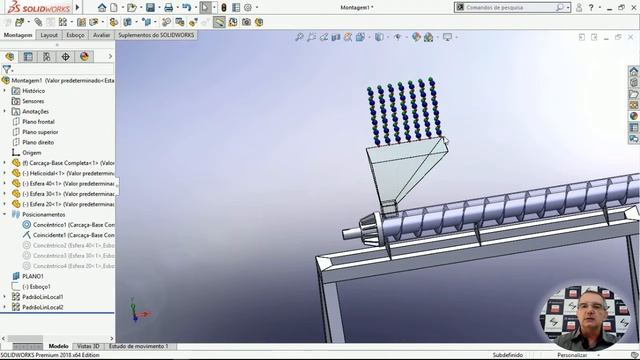The width and height of the screenshot is (640, 360).
Task: Open the FeatureManager design tree tab
Action: tap(10, 56)
